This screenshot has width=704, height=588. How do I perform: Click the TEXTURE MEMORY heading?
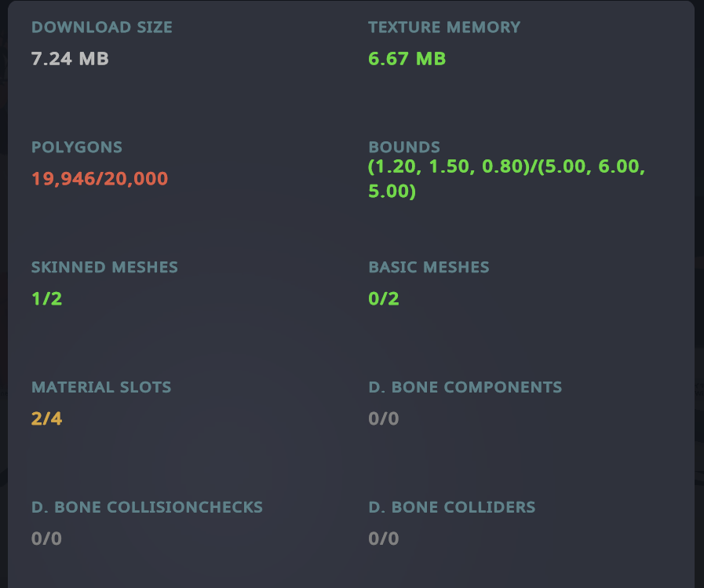443,27
